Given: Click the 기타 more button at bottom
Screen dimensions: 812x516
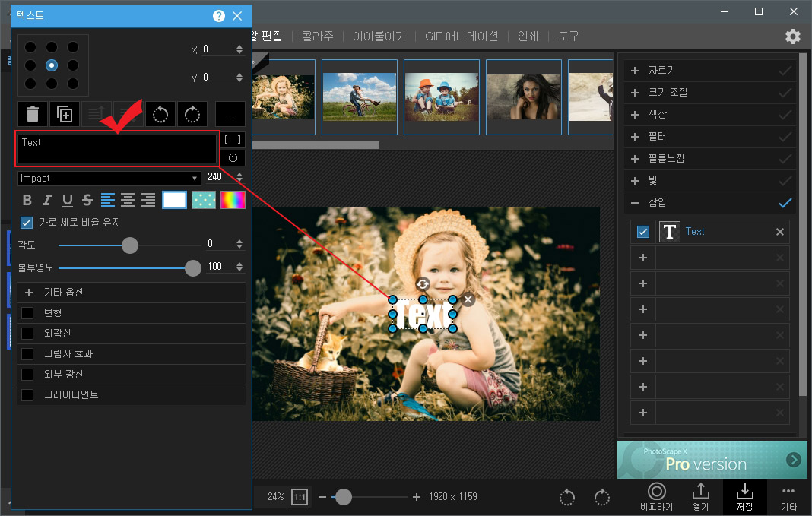Looking at the screenshot, I should tap(788, 497).
